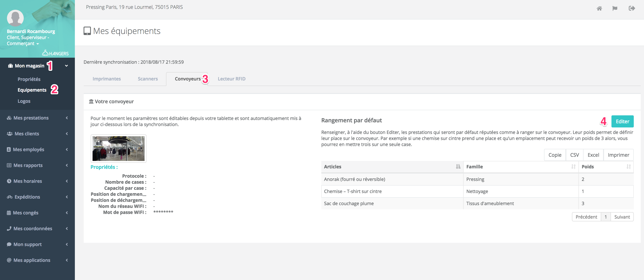Open the Mon support menu label
This screenshot has width=644, height=280.
27,244
